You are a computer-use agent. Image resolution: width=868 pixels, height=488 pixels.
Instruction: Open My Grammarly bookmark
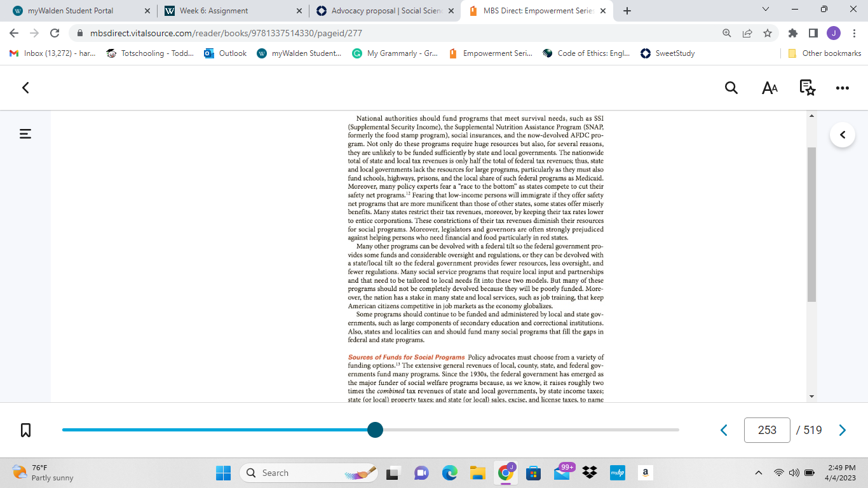coord(395,53)
